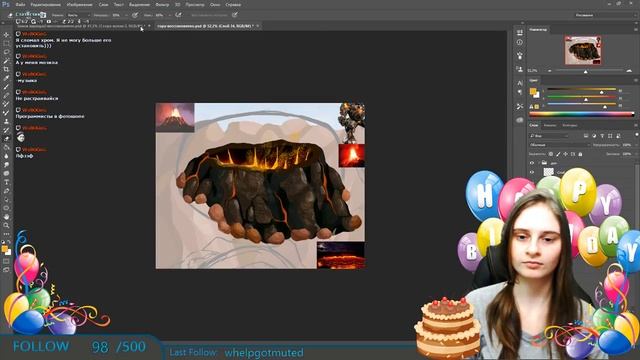Viewport: 640px width, 360px height.
Task: Select the Zoom magnifier tool
Action: click(x=6, y=225)
